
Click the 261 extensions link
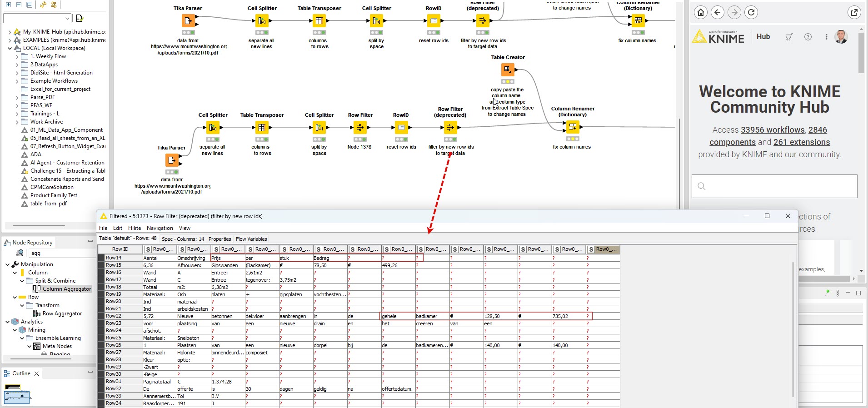coord(802,142)
